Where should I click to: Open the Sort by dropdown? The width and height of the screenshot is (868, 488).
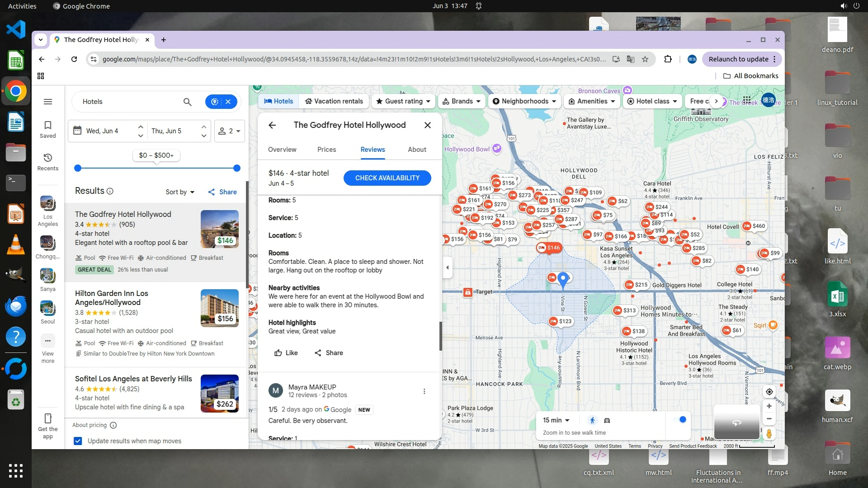point(180,192)
